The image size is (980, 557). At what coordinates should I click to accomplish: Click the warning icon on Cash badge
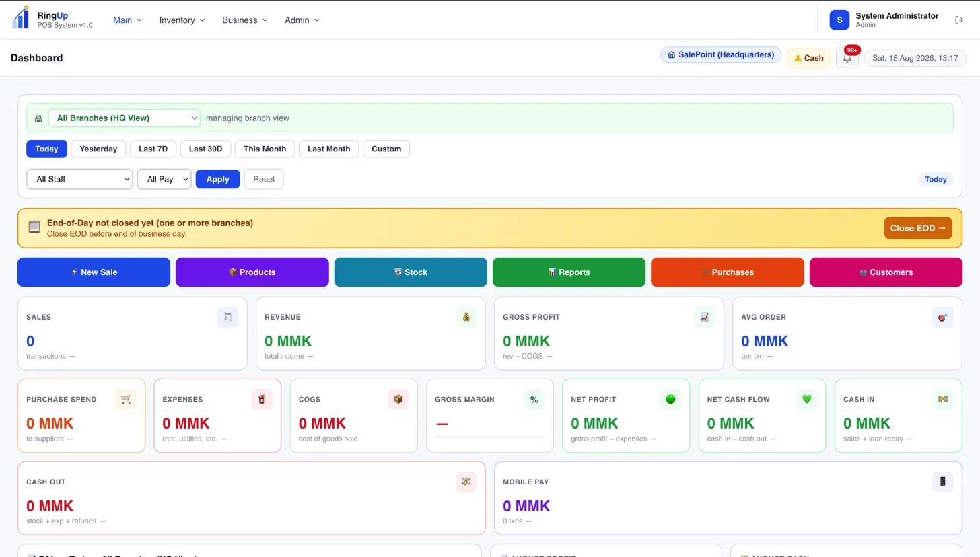(798, 58)
